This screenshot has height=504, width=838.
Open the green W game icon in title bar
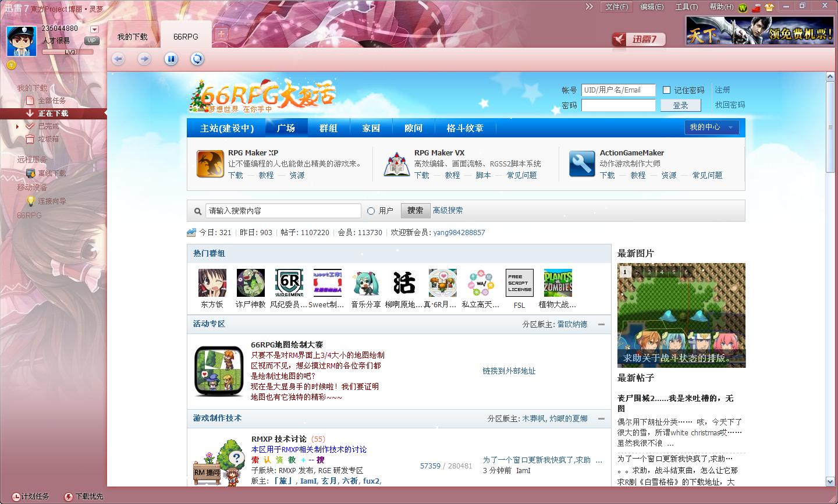743,8
